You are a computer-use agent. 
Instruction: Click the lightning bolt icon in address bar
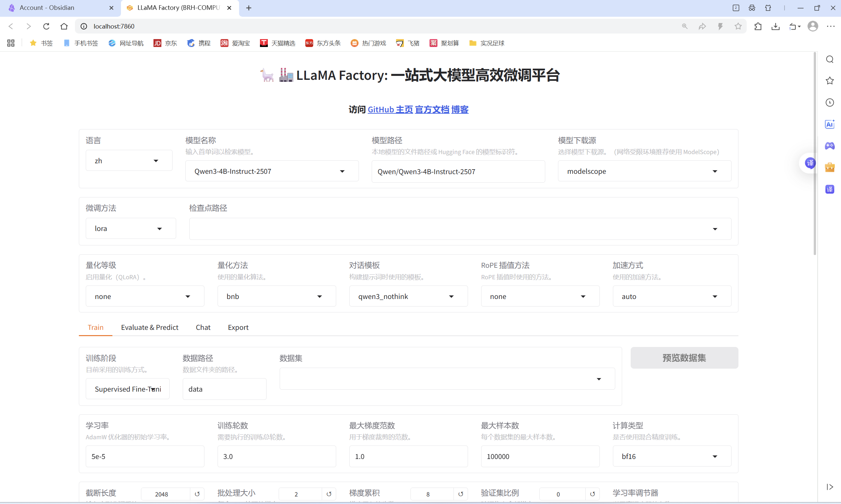point(720,26)
